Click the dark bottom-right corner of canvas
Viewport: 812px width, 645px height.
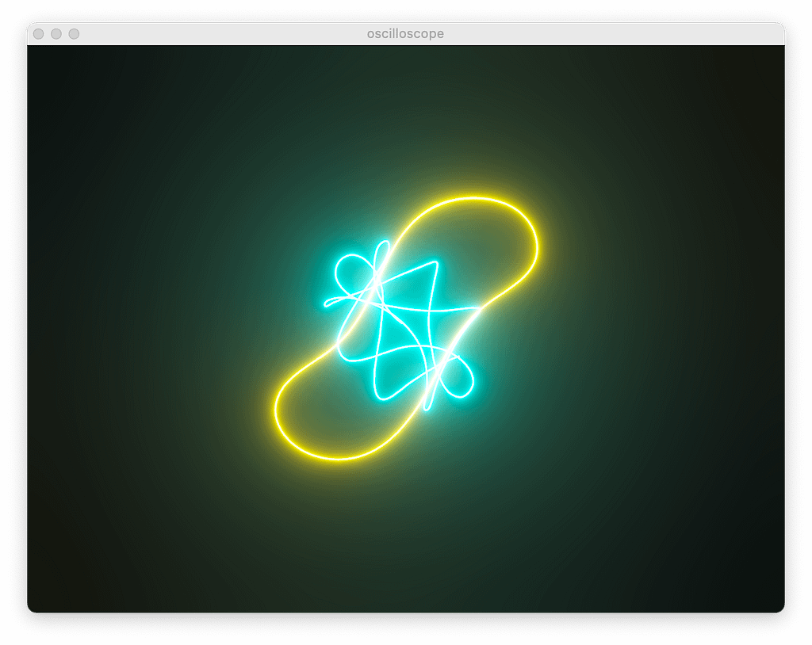click(x=765, y=594)
